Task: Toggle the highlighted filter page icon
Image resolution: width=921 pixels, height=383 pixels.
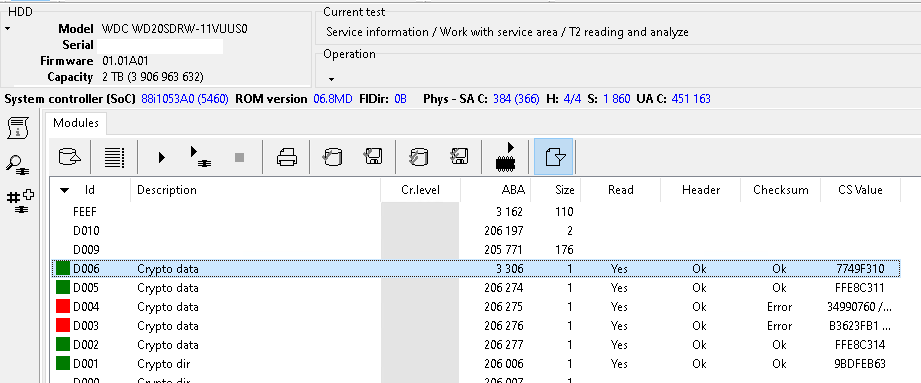Action: (x=553, y=157)
